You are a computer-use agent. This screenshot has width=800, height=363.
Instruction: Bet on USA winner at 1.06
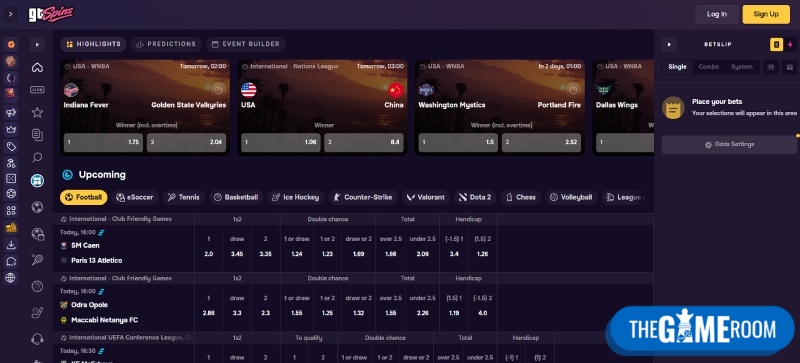[281, 142]
